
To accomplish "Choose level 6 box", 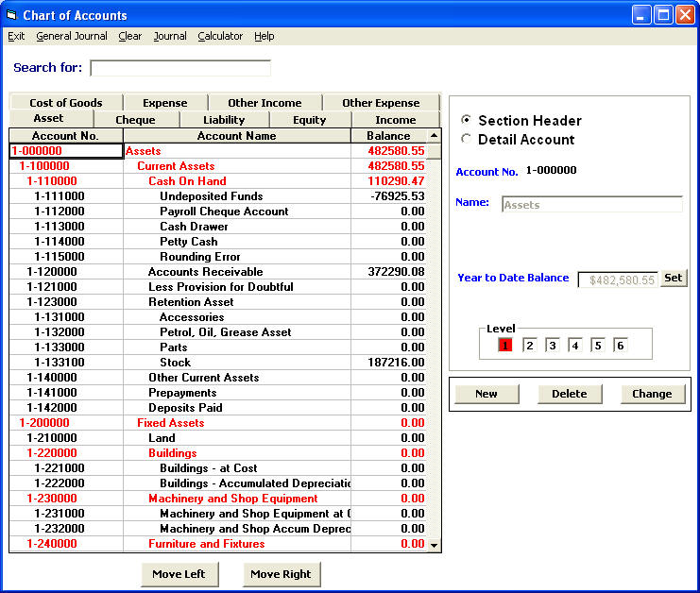I will click(x=620, y=346).
